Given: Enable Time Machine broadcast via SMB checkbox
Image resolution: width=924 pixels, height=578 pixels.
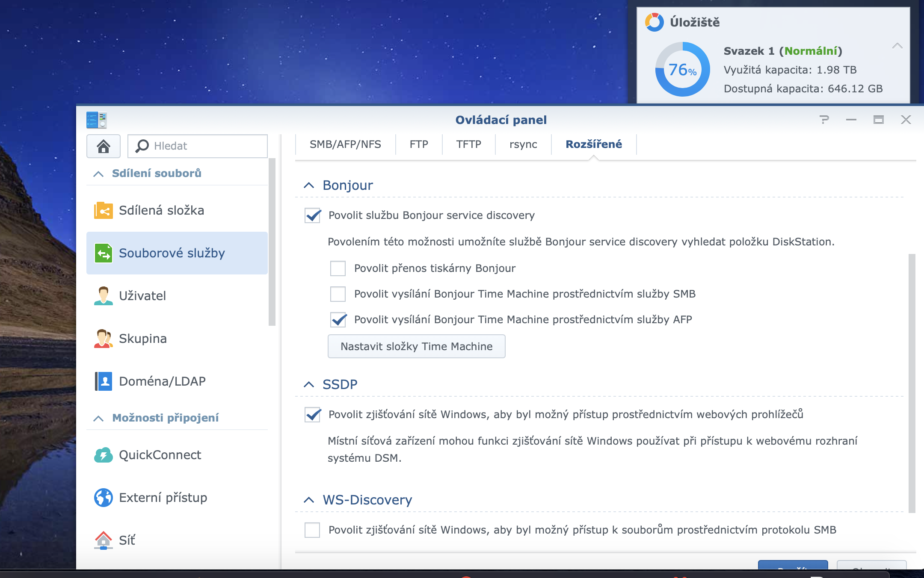Looking at the screenshot, I should click(x=338, y=294).
